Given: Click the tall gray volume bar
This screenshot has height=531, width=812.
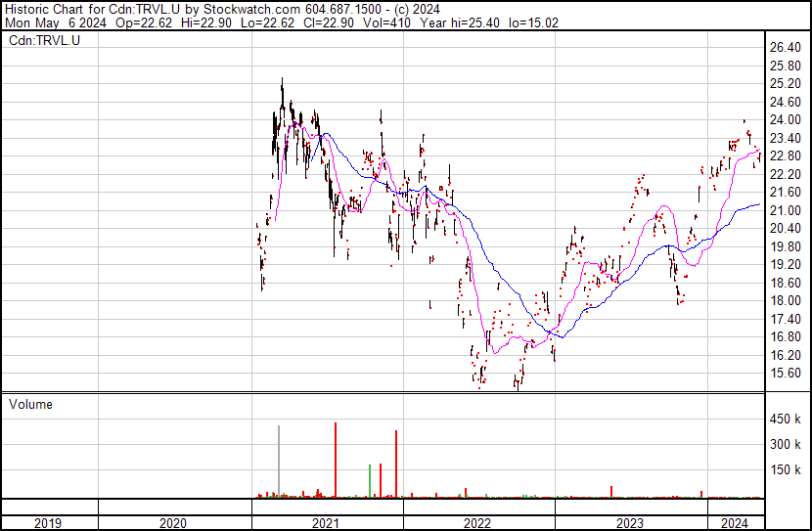Looking at the screenshot, I should point(279,462).
